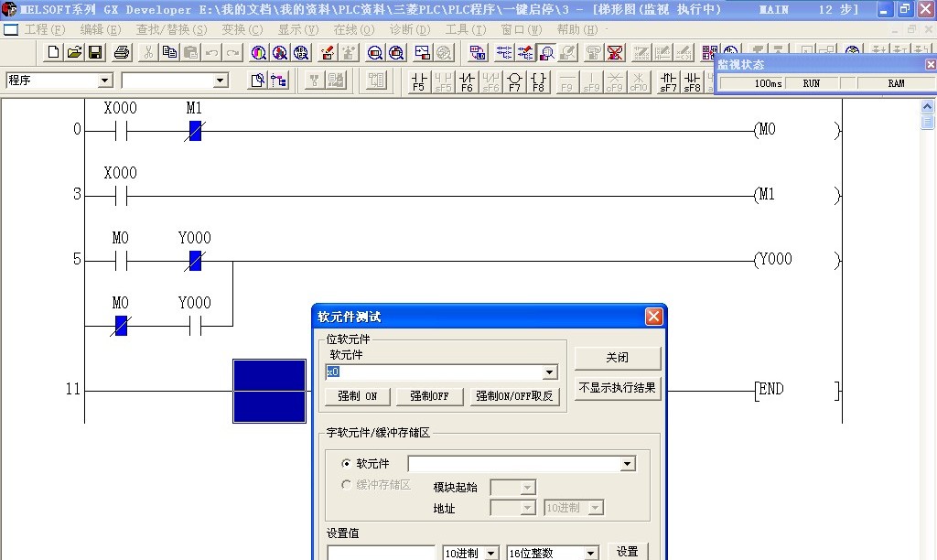937x560 pixels.
Task: Open Find Instruction magnifier icon
Action: click(x=280, y=52)
